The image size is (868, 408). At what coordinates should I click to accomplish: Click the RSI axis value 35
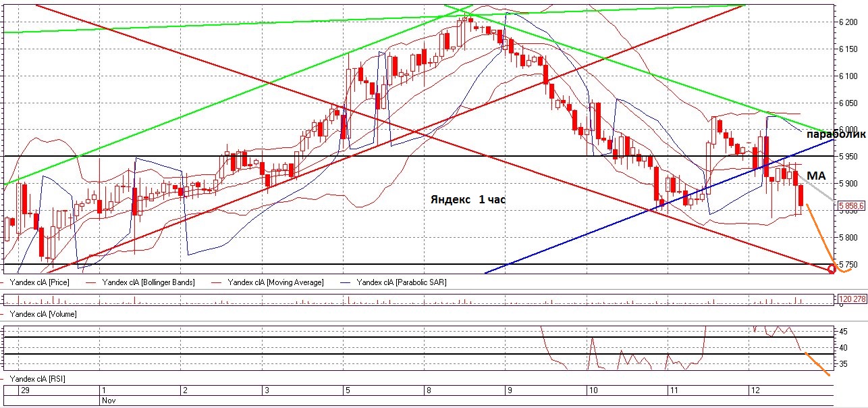click(x=844, y=364)
